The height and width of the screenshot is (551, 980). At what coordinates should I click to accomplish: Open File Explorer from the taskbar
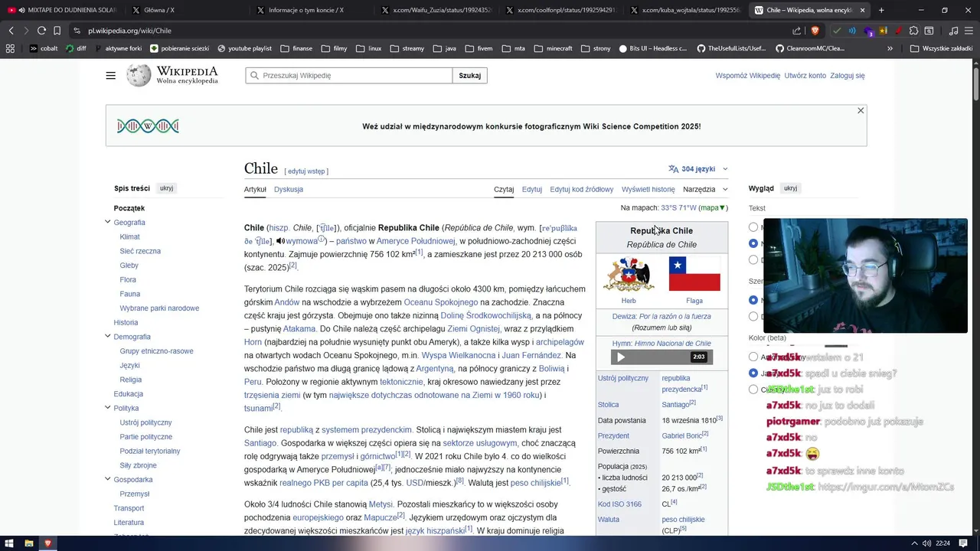(29, 543)
